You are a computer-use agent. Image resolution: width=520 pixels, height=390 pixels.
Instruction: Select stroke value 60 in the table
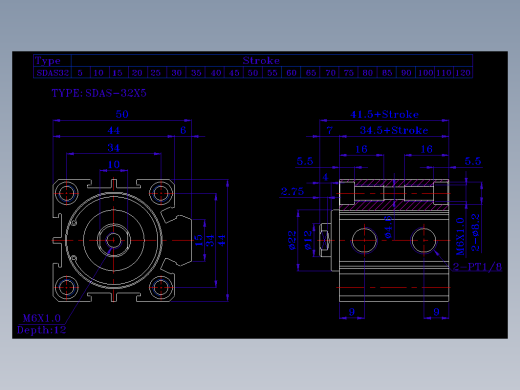[x=291, y=73]
